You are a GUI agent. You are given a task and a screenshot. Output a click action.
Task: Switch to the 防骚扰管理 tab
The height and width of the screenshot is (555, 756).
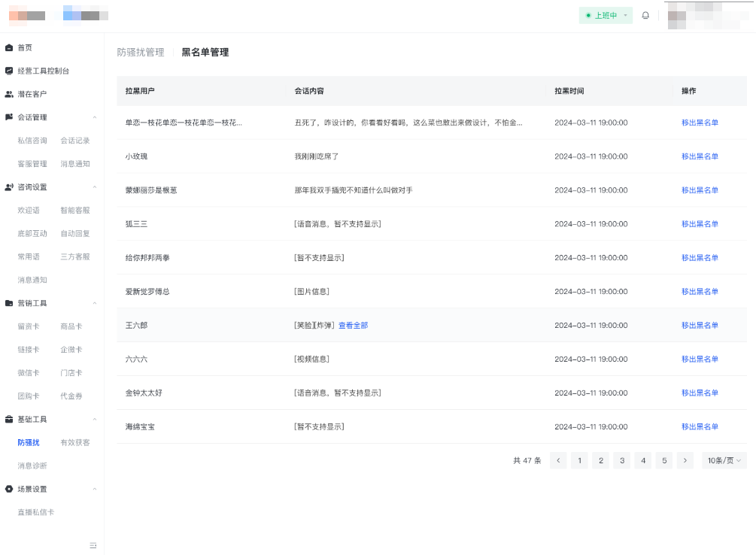tap(139, 52)
